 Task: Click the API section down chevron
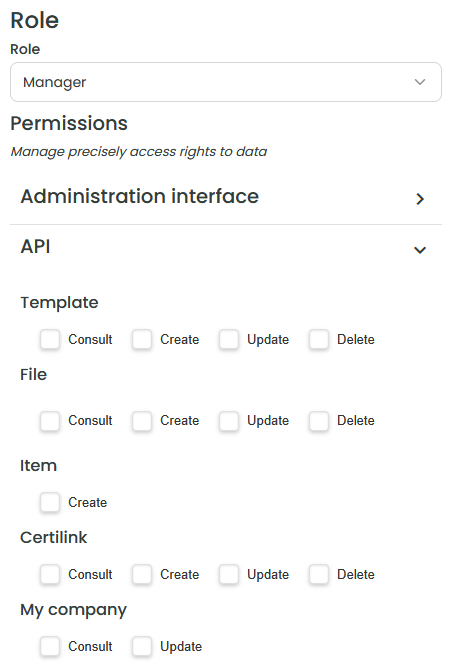coord(420,250)
